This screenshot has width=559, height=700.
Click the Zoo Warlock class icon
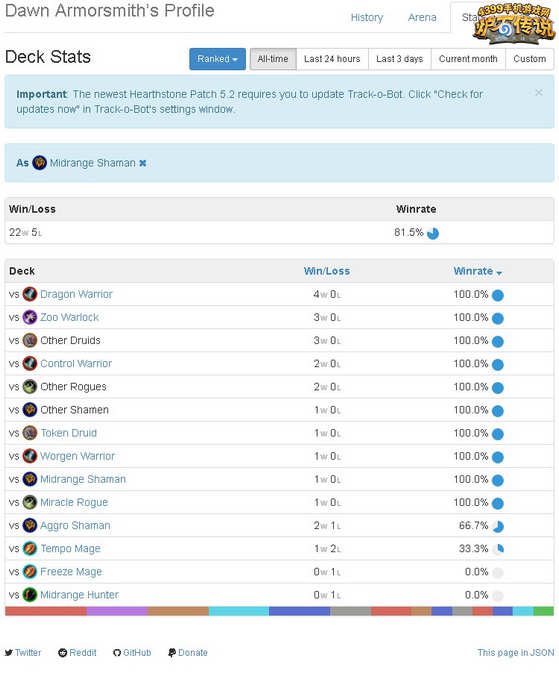pyautogui.click(x=30, y=317)
